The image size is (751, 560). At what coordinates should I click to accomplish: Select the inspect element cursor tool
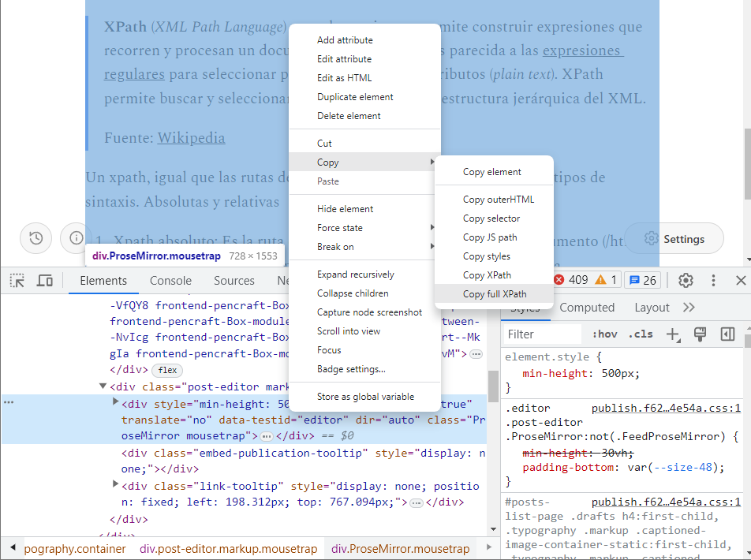(17, 280)
